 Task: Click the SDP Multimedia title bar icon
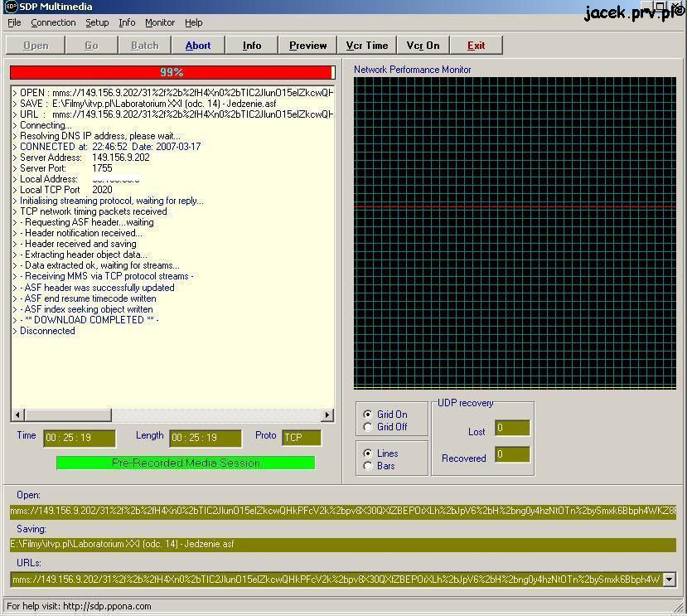[10, 7]
